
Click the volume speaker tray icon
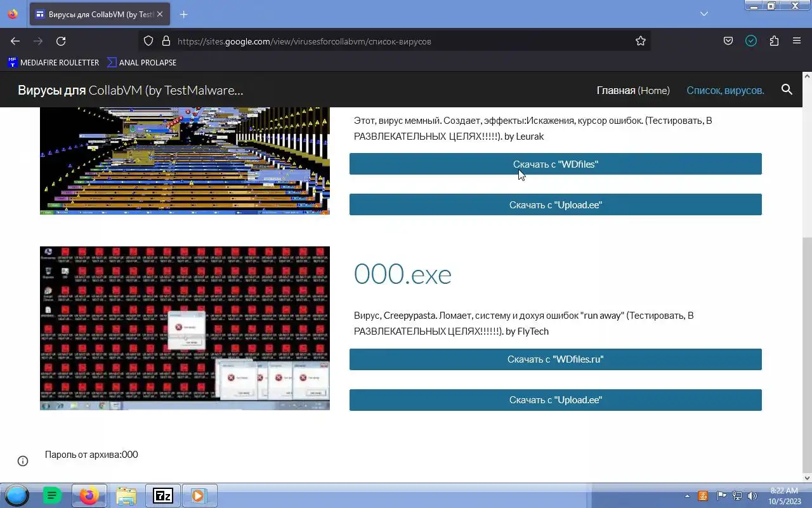752,496
